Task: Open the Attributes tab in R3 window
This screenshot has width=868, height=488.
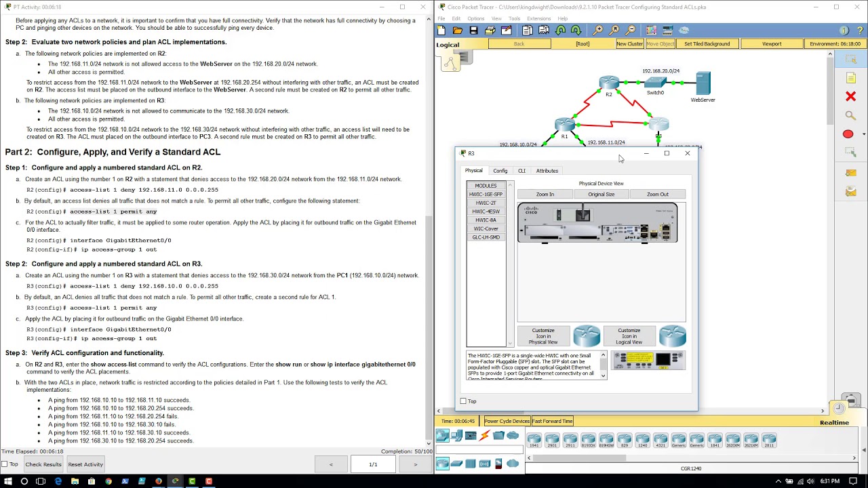Action: 547,171
